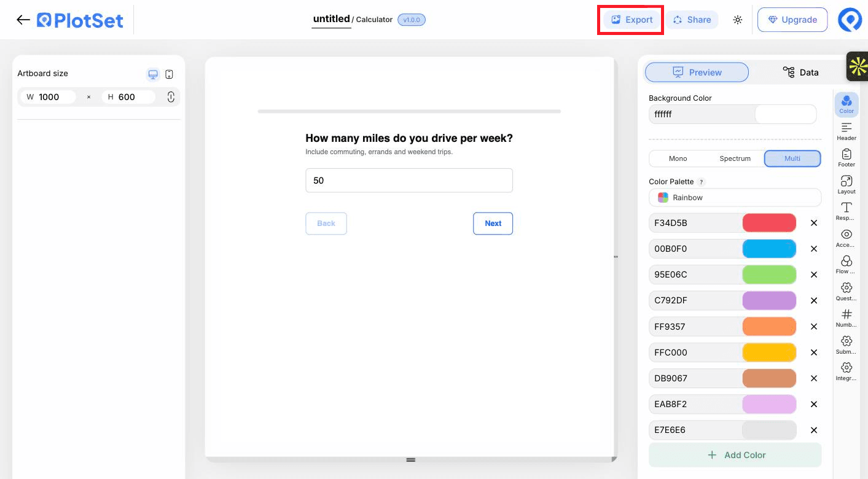
Task: Remove the DB9067 color with X
Action: pos(814,378)
